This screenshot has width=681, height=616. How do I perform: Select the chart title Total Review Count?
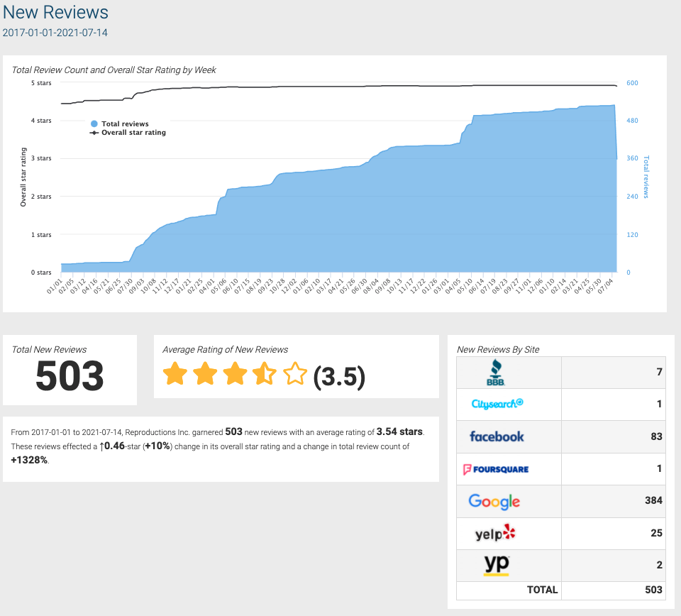pyautogui.click(x=113, y=70)
